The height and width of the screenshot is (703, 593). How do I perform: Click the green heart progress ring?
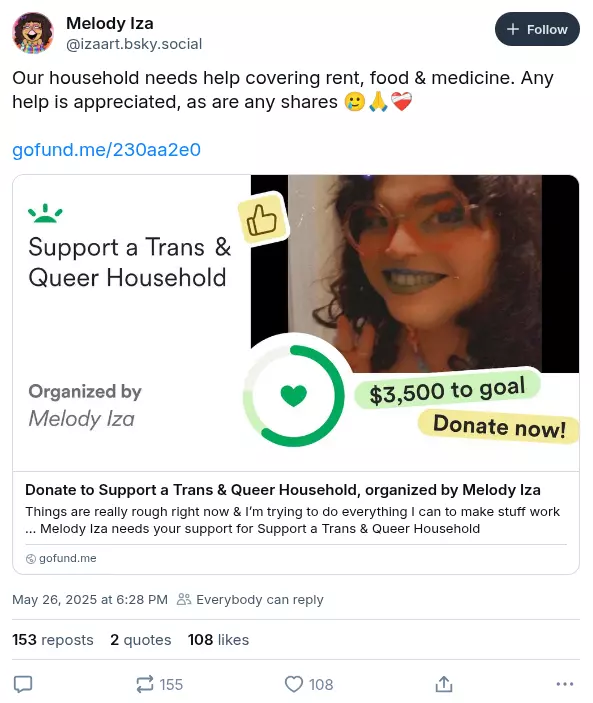pyautogui.click(x=294, y=396)
